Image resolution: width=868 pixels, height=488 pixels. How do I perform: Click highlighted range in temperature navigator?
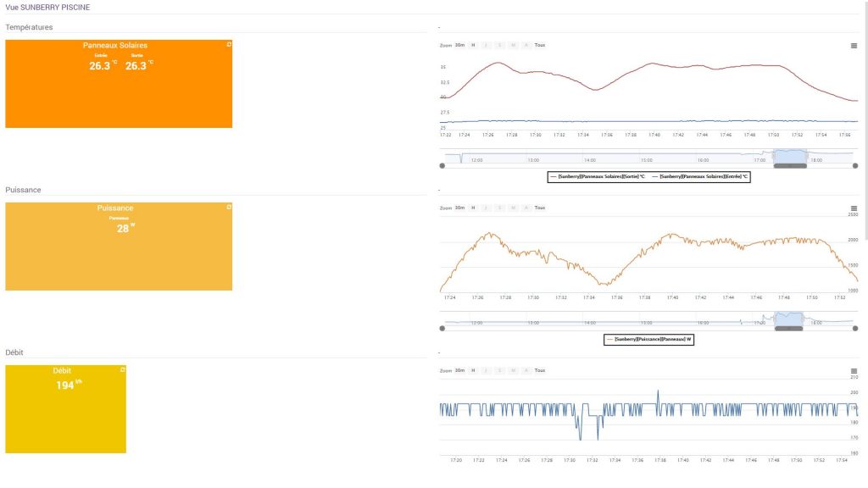[790, 156]
